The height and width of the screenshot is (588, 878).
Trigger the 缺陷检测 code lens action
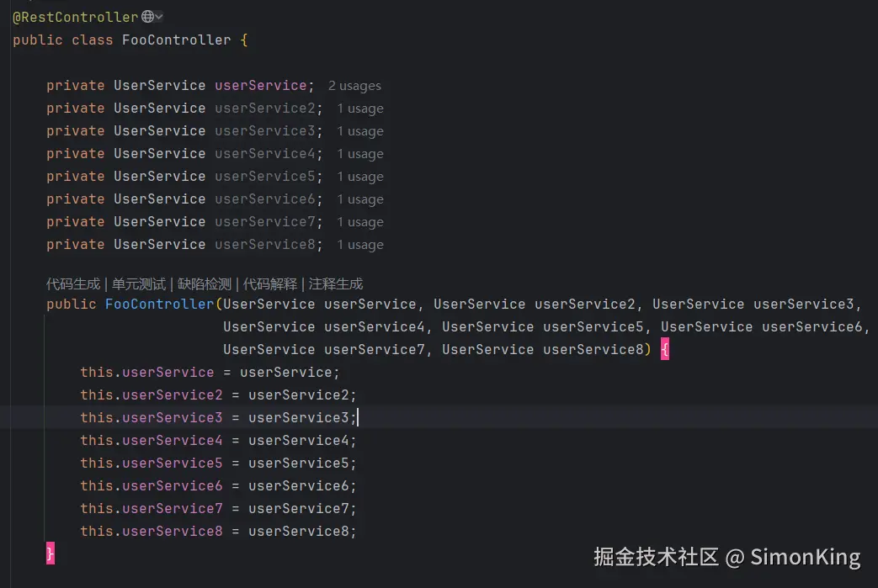(205, 284)
